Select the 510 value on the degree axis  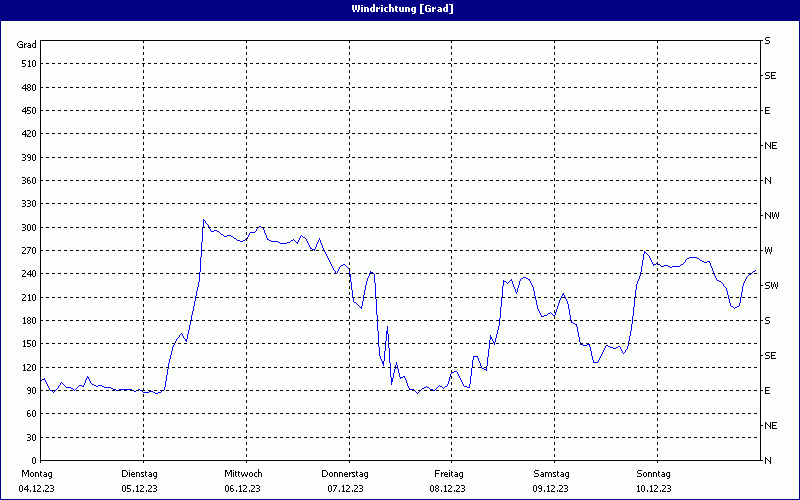(x=27, y=64)
